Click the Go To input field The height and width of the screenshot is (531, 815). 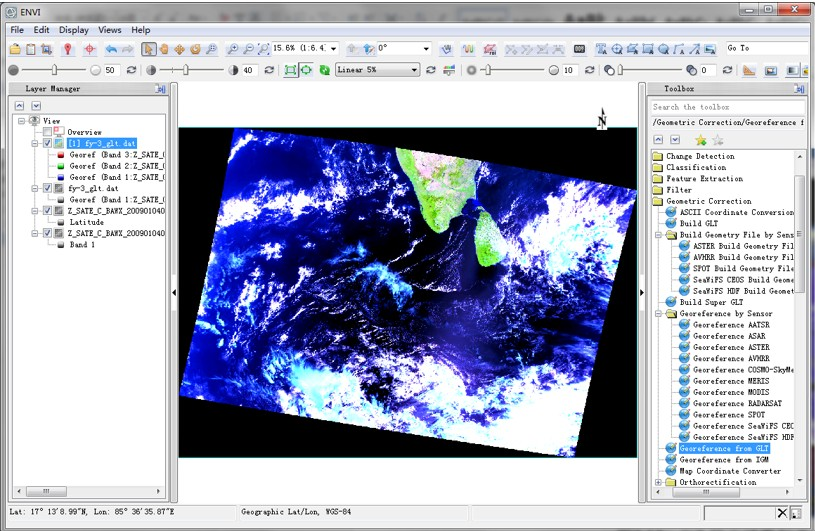point(768,48)
